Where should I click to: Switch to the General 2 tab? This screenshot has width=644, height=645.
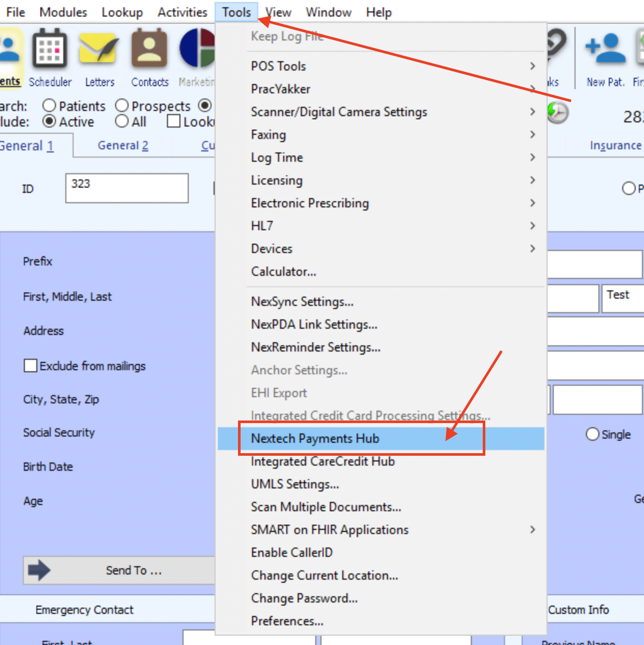point(123,145)
